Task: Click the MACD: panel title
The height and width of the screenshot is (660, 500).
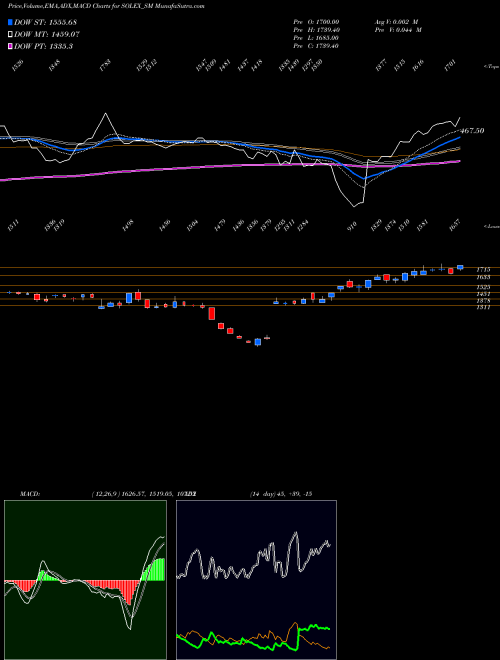Action: 30,494
